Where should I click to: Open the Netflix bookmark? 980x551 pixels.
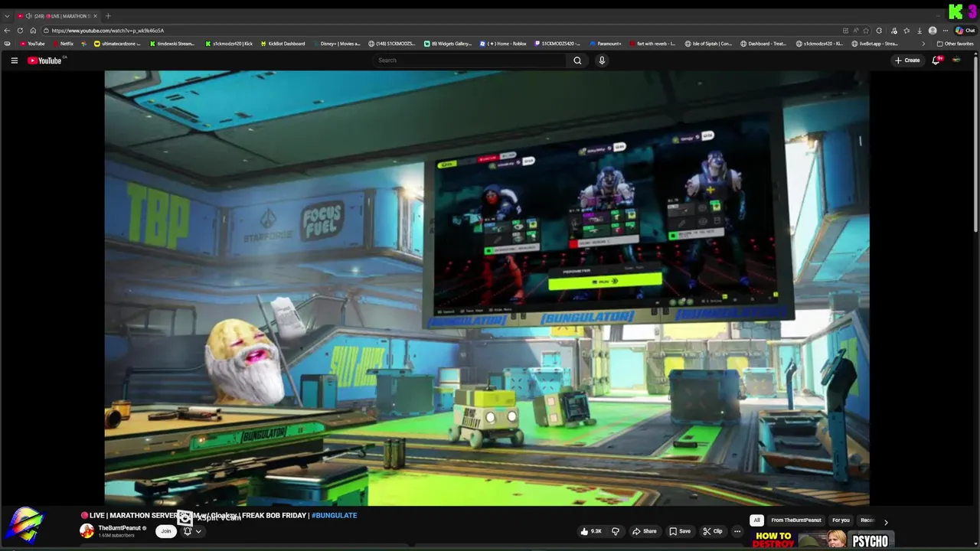[63, 44]
